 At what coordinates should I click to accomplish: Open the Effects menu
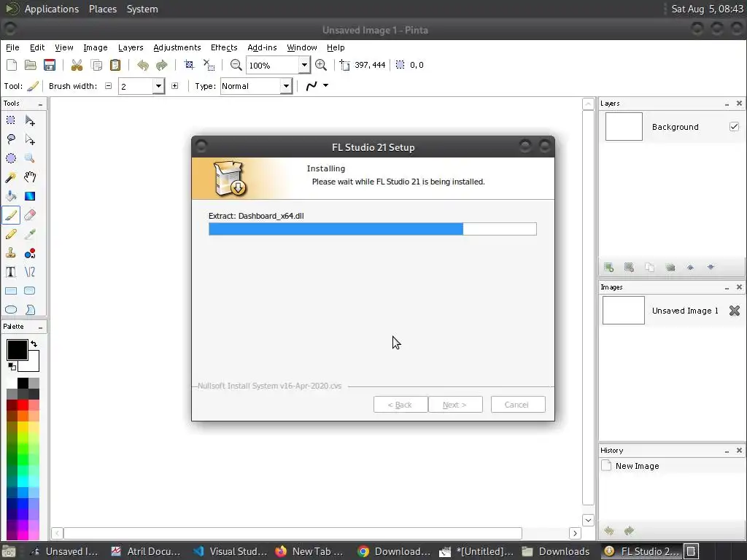click(x=224, y=47)
